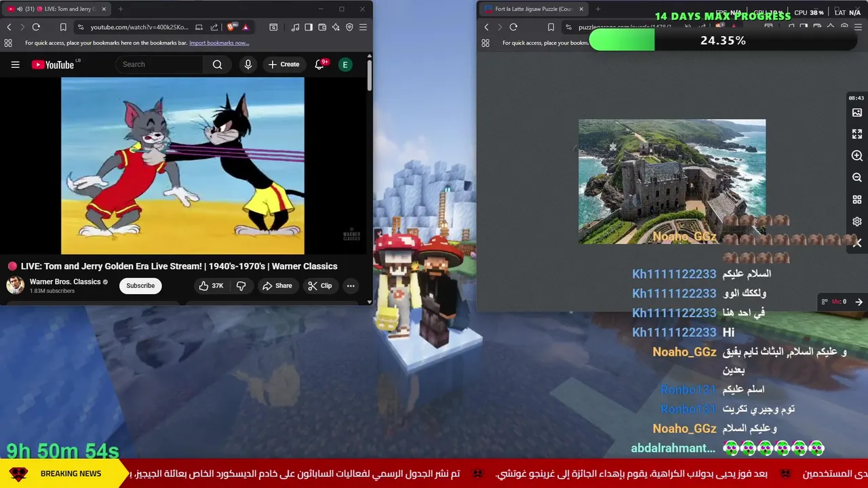The image size is (868, 488).
Task: Open Brave Shields lion icon in YouTube window
Action: (231, 27)
